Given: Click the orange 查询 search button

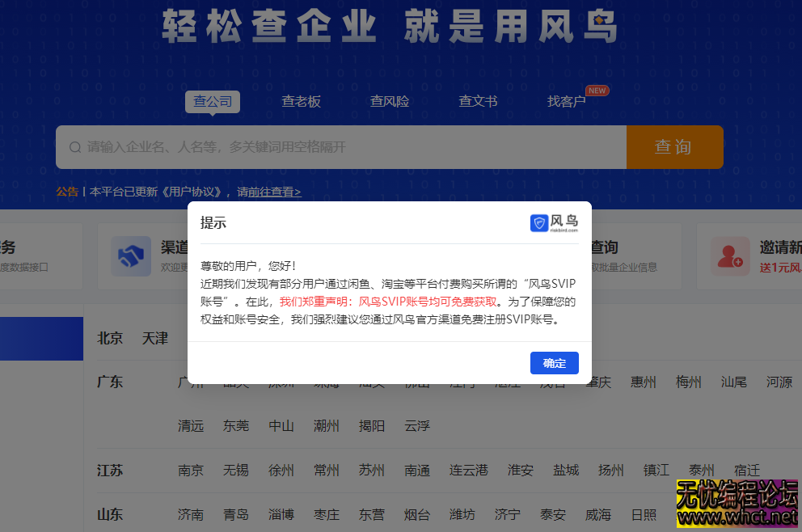Looking at the screenshot, I should click(674, 147).
